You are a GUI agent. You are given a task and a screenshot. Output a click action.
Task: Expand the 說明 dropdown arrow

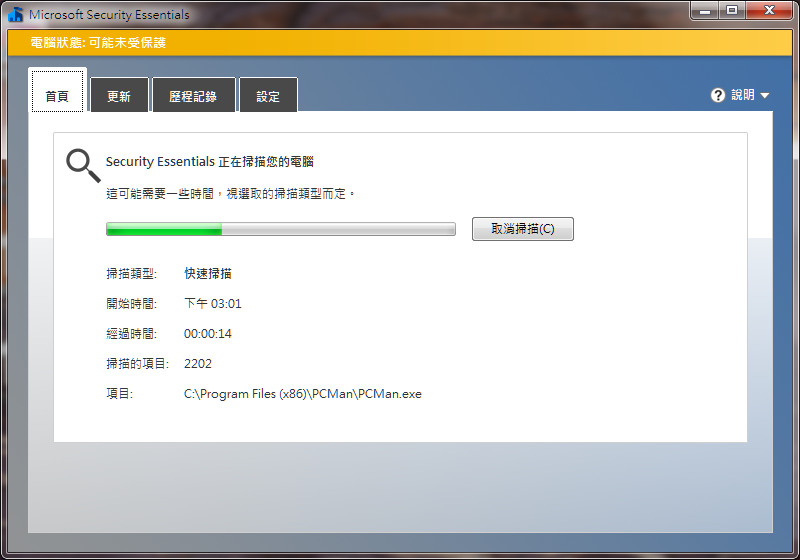(765, 96)
